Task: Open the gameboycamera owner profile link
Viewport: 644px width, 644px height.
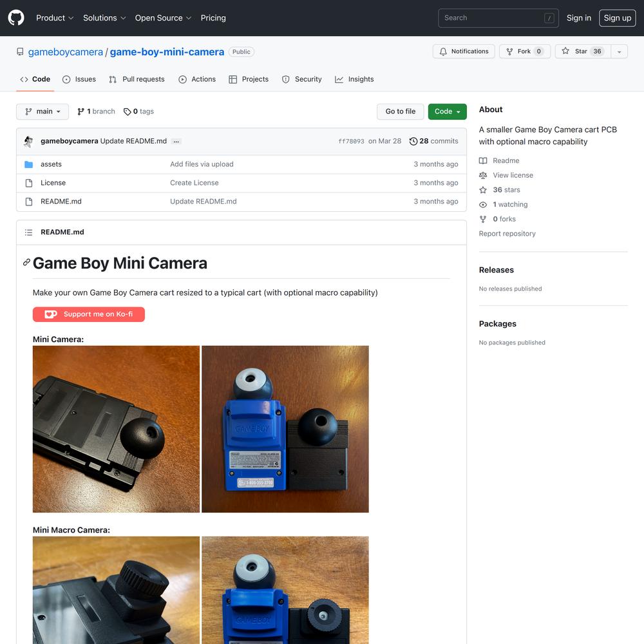Action: [x=65, y=52]
